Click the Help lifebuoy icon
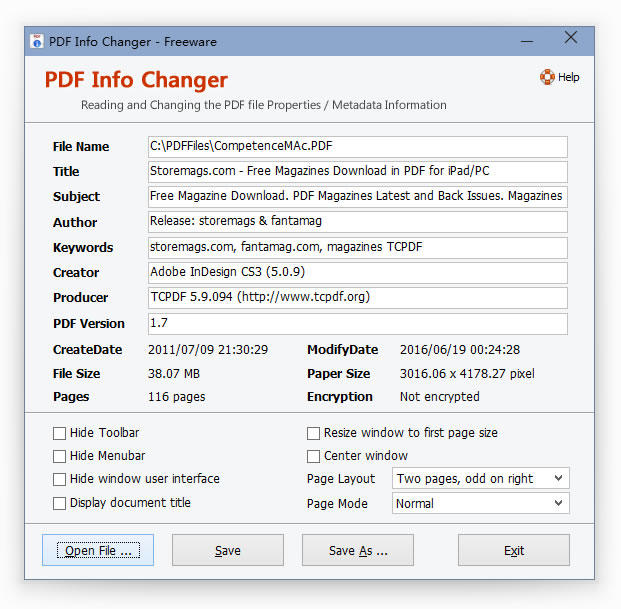Viewport: 621px width, 609px height. coord(547,77)
